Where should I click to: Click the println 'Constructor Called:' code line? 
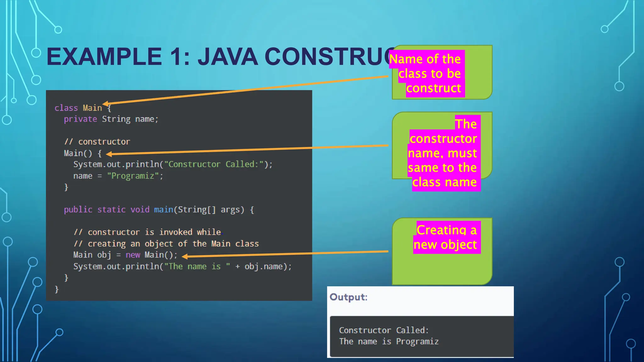coord(173,164)
